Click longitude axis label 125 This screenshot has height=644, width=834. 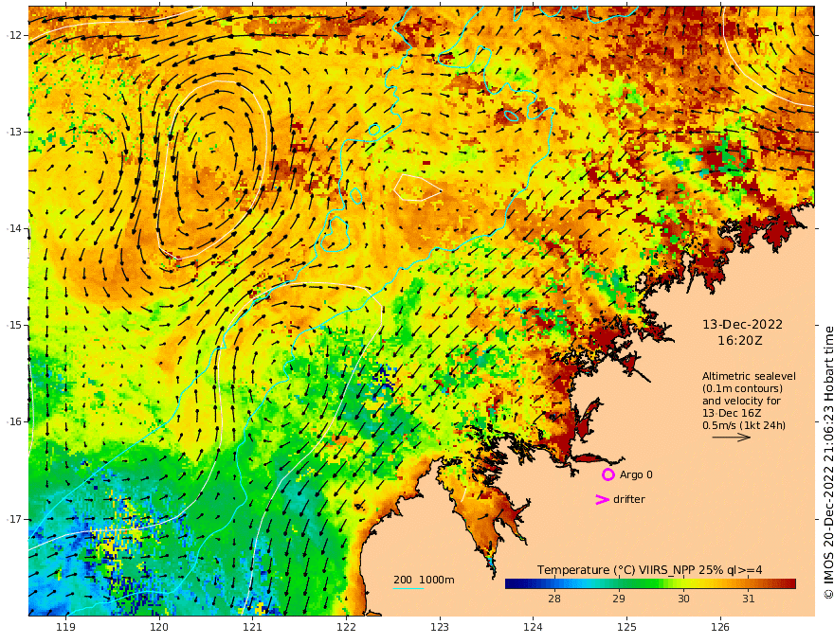pos(627,627)
